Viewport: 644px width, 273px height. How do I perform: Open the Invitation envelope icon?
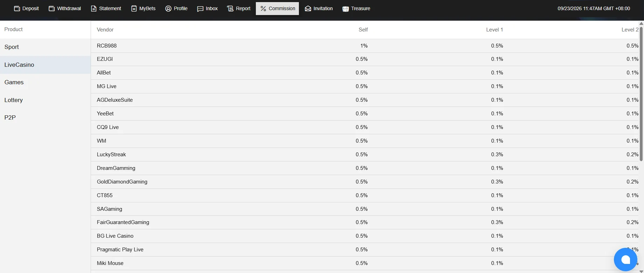coord(308,8)
